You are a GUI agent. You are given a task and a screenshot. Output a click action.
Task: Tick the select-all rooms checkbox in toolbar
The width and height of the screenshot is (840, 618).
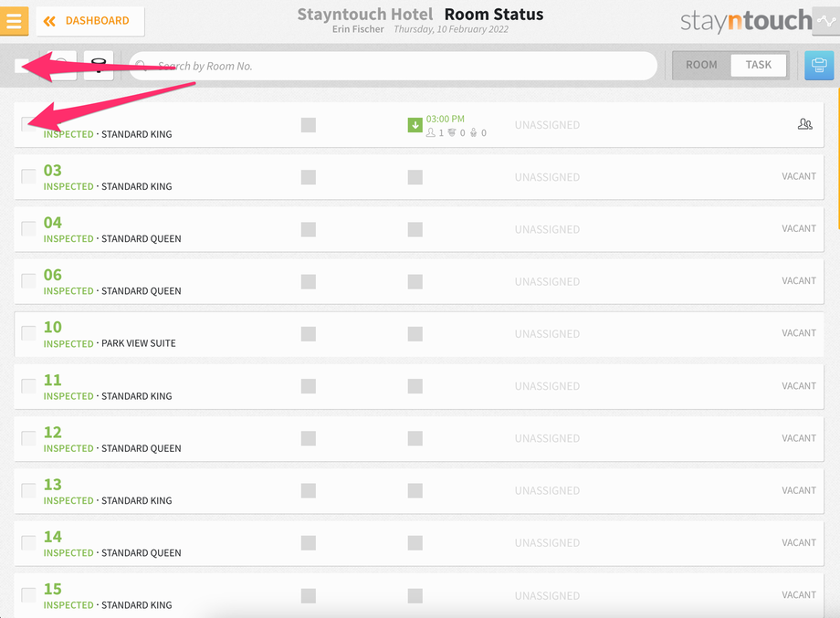pos(22,66)
